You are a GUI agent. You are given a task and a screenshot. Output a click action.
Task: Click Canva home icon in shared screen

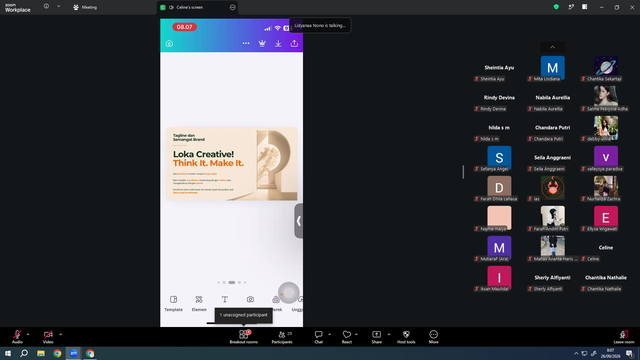pyautogui.click(x=169, y=44)
